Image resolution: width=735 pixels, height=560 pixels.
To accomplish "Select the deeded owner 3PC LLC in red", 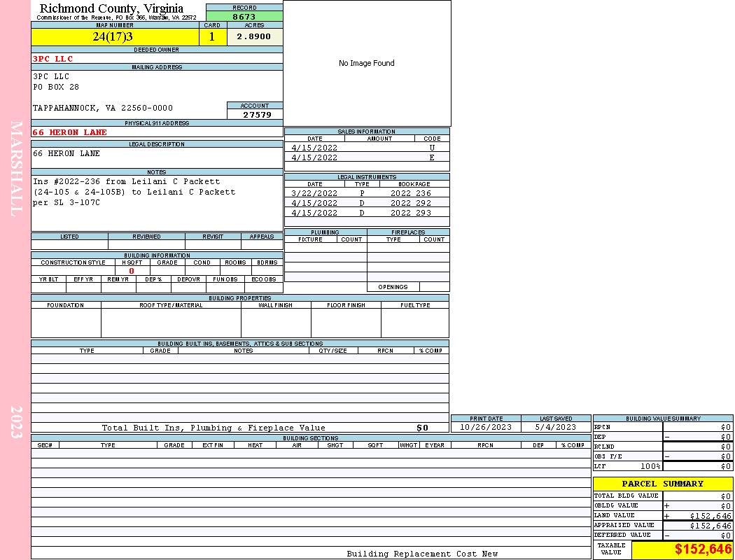I will point(53,59).
